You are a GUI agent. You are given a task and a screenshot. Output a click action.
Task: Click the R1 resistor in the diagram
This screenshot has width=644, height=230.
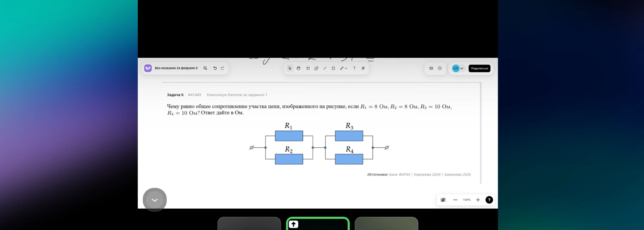pyautogui.click(x=289, y=136)
